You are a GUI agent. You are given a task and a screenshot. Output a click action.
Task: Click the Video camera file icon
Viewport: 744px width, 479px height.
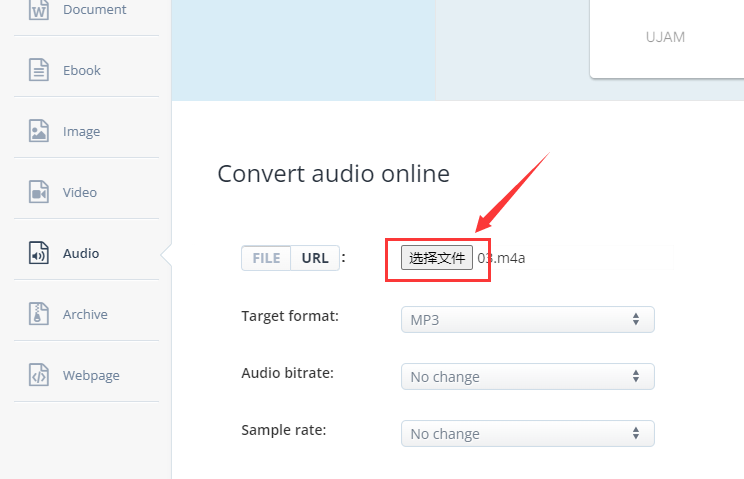pos(39,192)
